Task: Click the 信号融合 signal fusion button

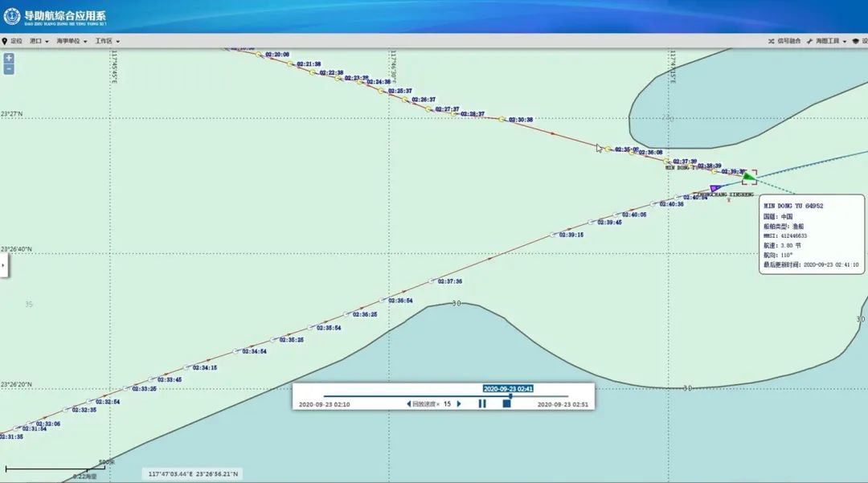Action: coord(784,41)
